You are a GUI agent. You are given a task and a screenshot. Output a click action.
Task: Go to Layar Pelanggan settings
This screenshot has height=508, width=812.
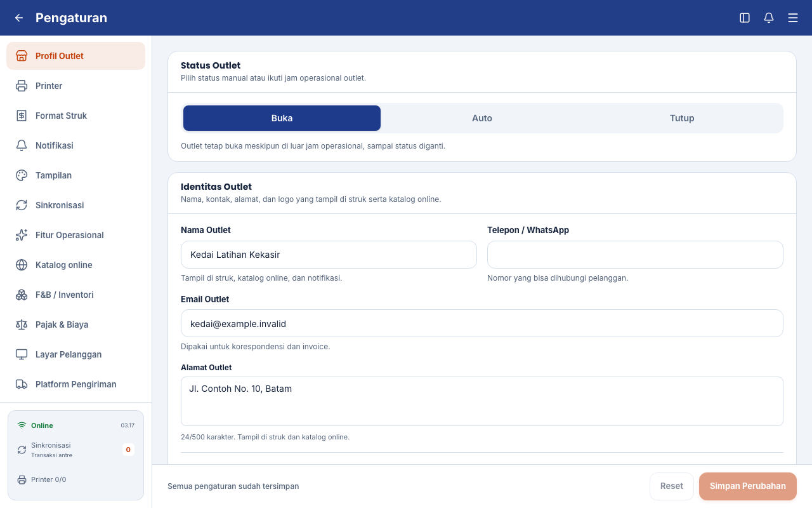pos(75,354)
